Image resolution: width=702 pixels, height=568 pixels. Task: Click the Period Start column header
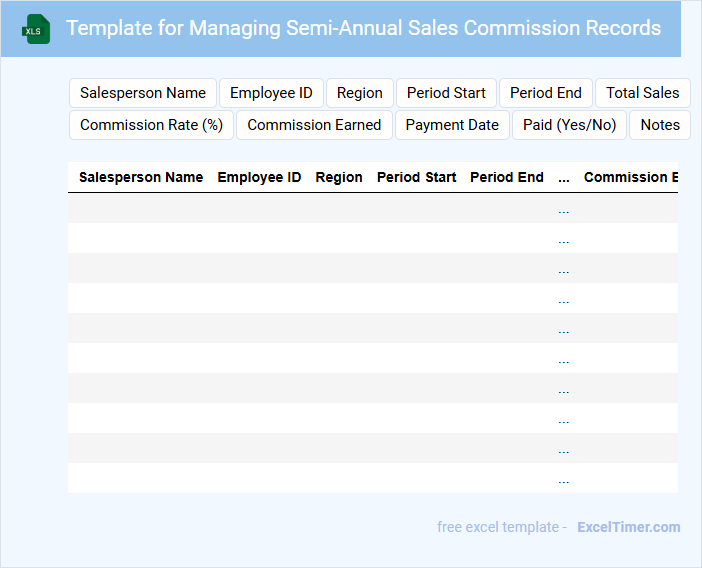pos(417,177)
